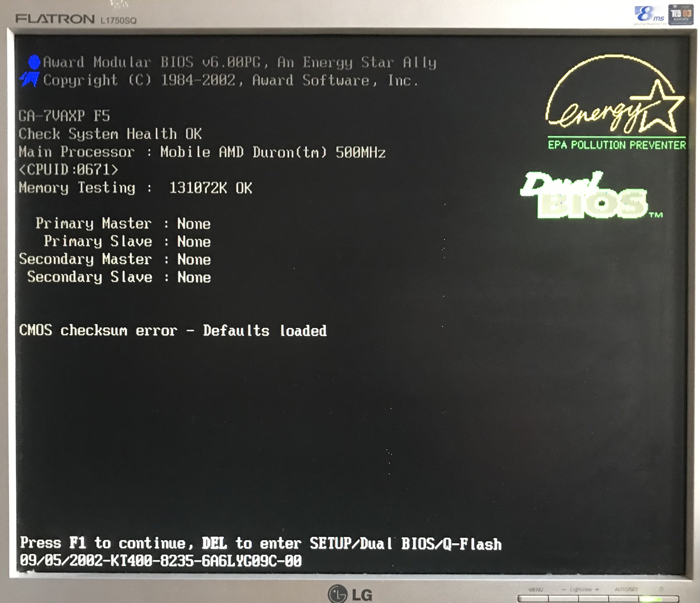
Task: Click the Press F1 to continue prompt
Action: tap(260, 544)
